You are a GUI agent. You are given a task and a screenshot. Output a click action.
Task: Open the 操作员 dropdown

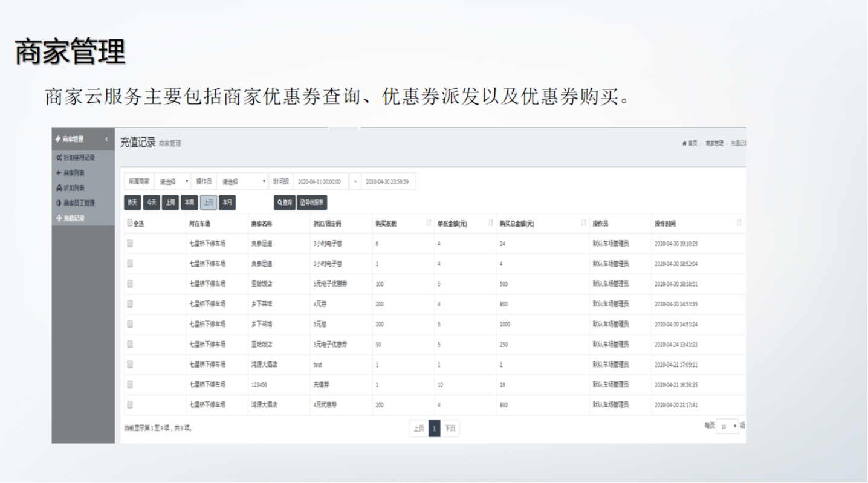click(242, 181)
